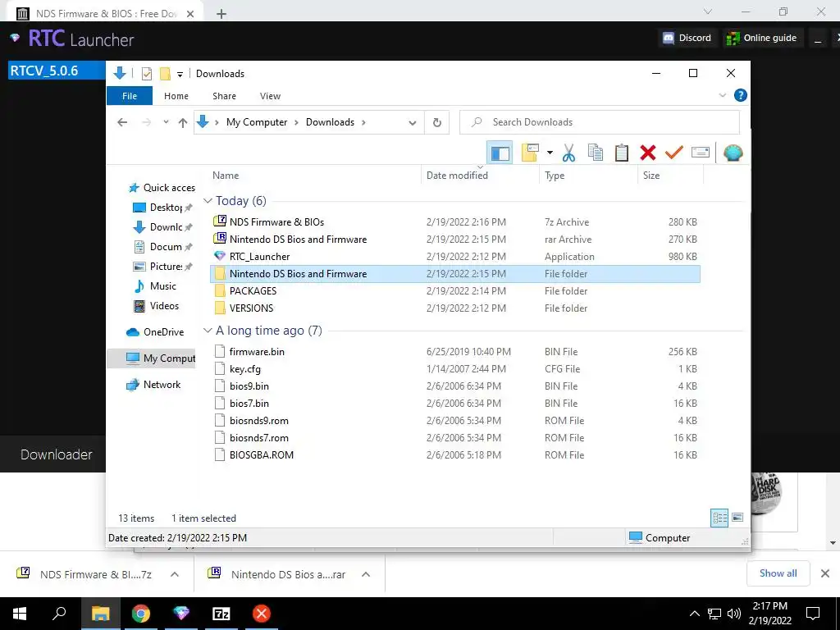This screenshot has width=840, height=630.
Task: Click the blue Help question mark icon
Action: (741, 95)
